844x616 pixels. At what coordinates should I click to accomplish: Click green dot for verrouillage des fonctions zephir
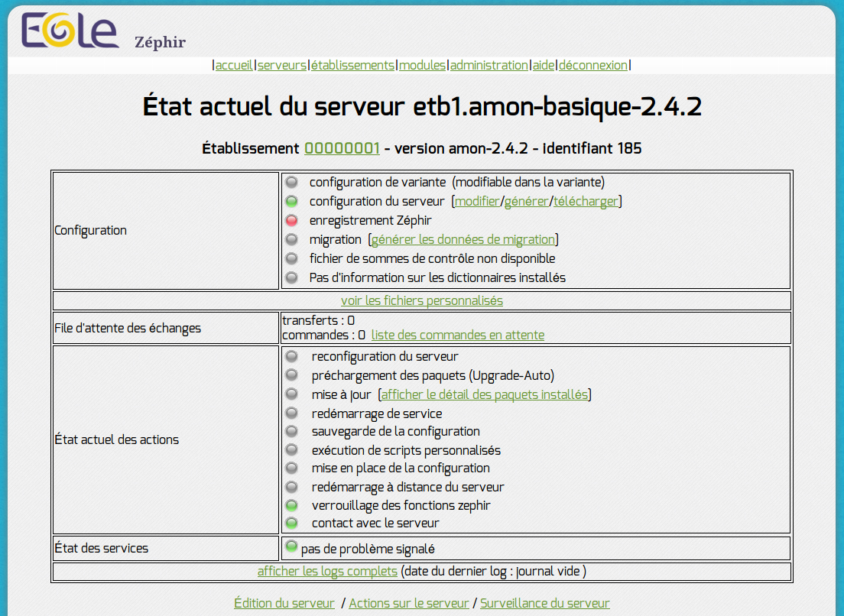click(x=292, y=505)
